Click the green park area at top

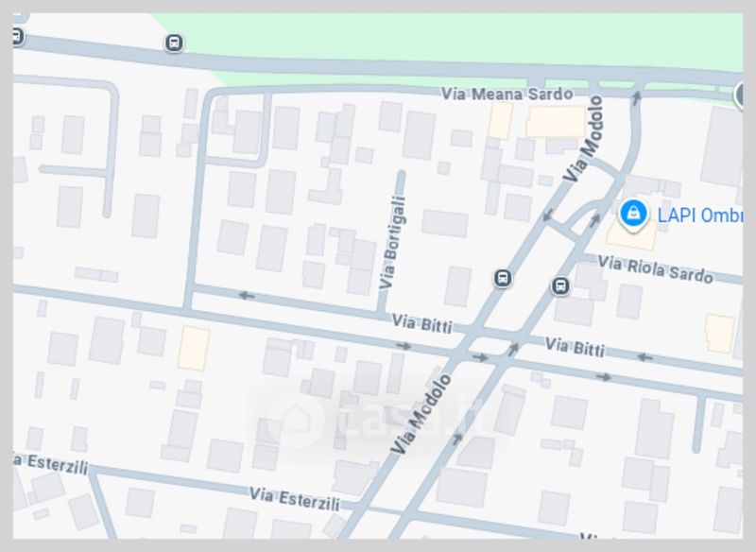tap(448, 39)
